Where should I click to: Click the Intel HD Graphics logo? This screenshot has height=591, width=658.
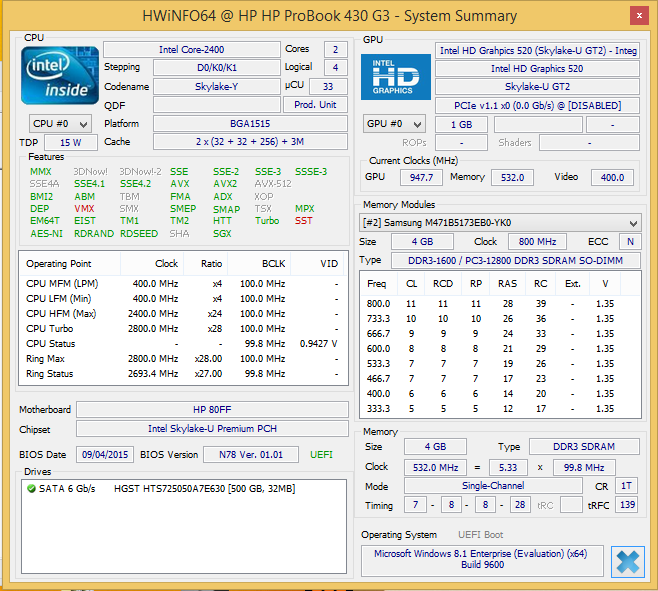(396, 77)
